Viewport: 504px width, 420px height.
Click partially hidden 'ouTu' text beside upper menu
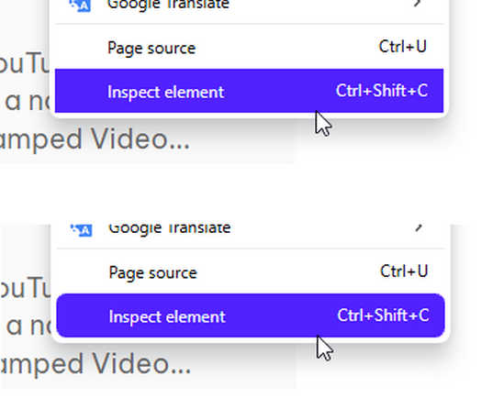pyautogui.click(x=25, y=63)
